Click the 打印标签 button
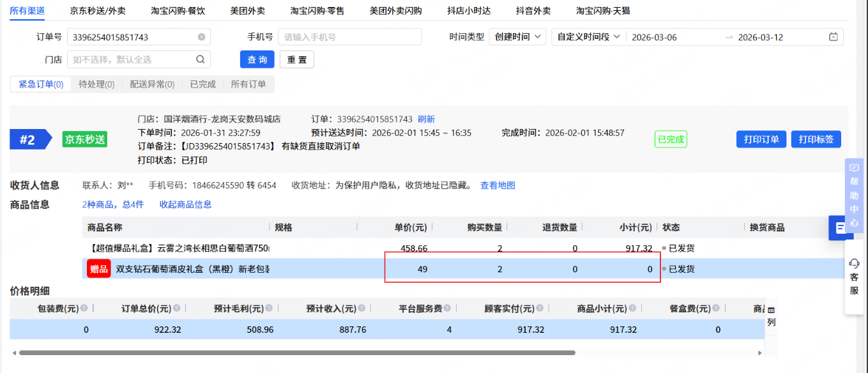This screenshot has height=373, width=868. 816,139
